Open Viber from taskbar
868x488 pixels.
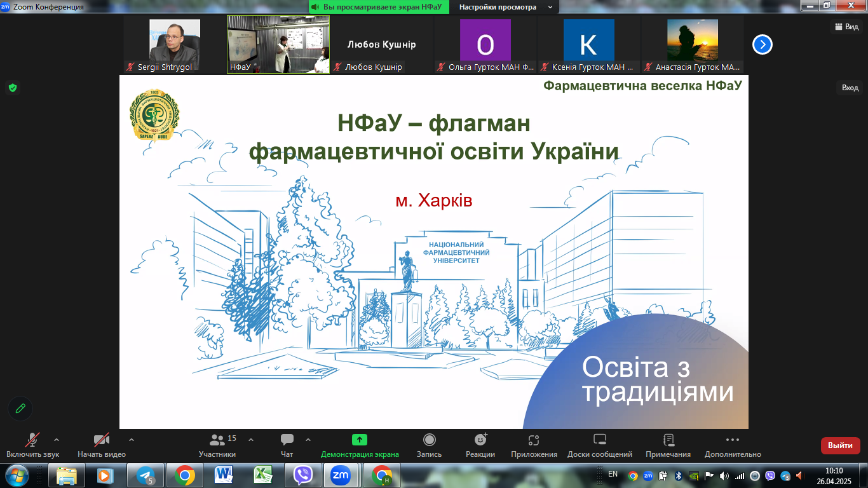click(x=303, y=475)
